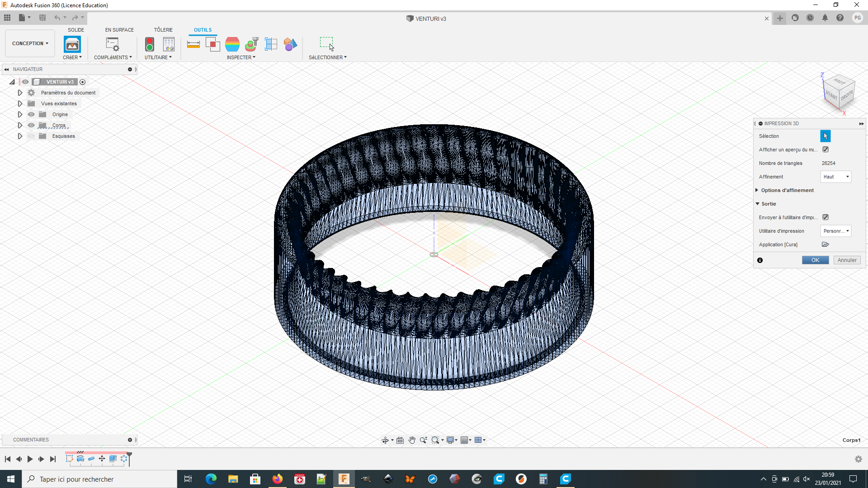This screenshot has width=868, height=488.
Task: Uncheck the mesh preview checkbox
Action: pyautogui.click(x=826, y=150)
